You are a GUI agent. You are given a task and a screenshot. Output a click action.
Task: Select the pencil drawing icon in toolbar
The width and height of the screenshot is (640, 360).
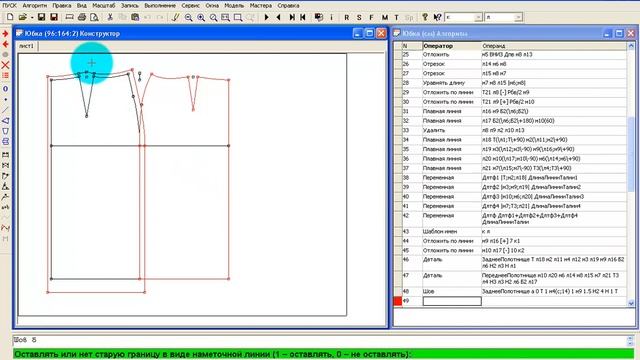[x=176, y=17]
